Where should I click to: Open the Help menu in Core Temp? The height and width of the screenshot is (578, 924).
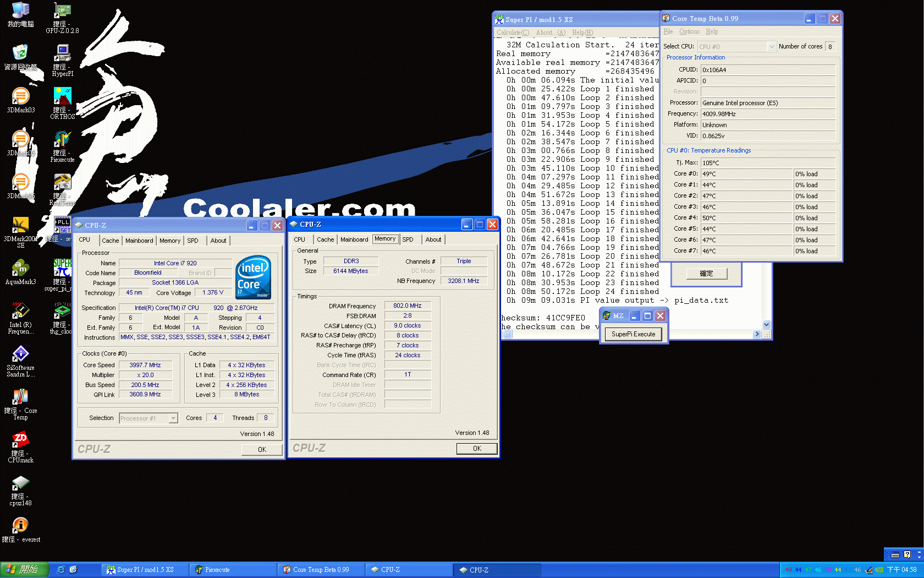pyautogui.click(x=712, y=31)
